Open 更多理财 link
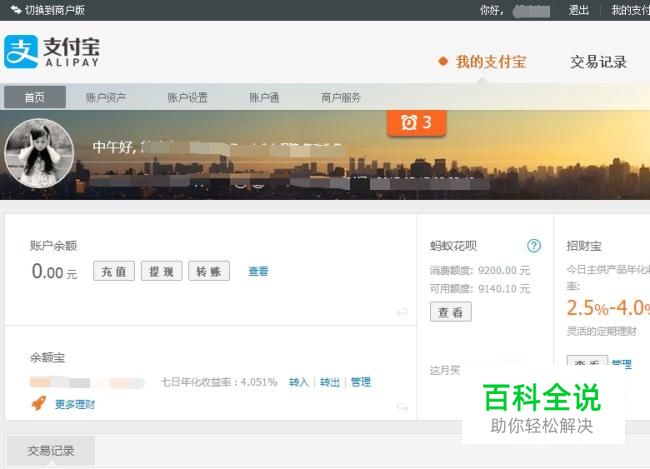 (x=75, y=404)
